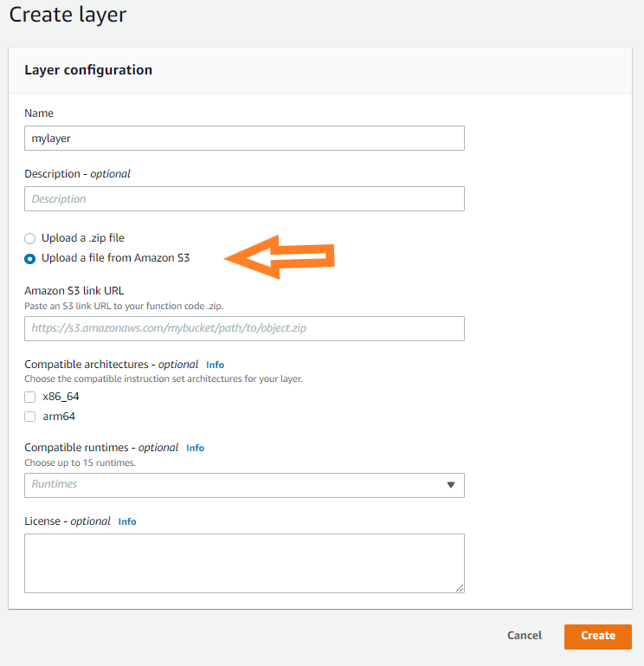The height and width of the screenshot is (666, 644).
Task: Click the Create layer page heading
Action: pyautogui.click(x=68, y=15)
